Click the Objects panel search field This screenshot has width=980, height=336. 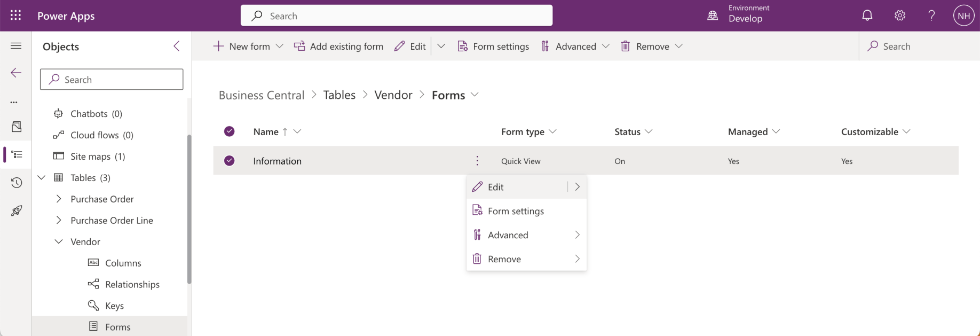112,80
